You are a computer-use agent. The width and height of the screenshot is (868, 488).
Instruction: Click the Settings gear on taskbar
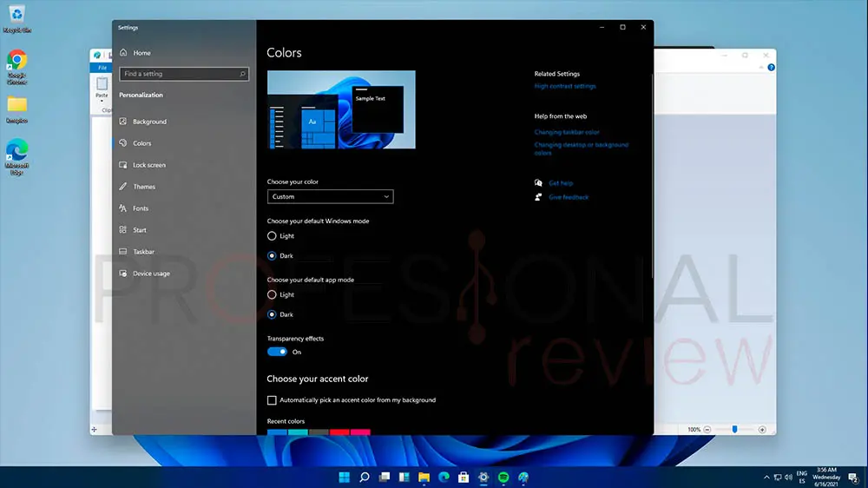(483, 478)
